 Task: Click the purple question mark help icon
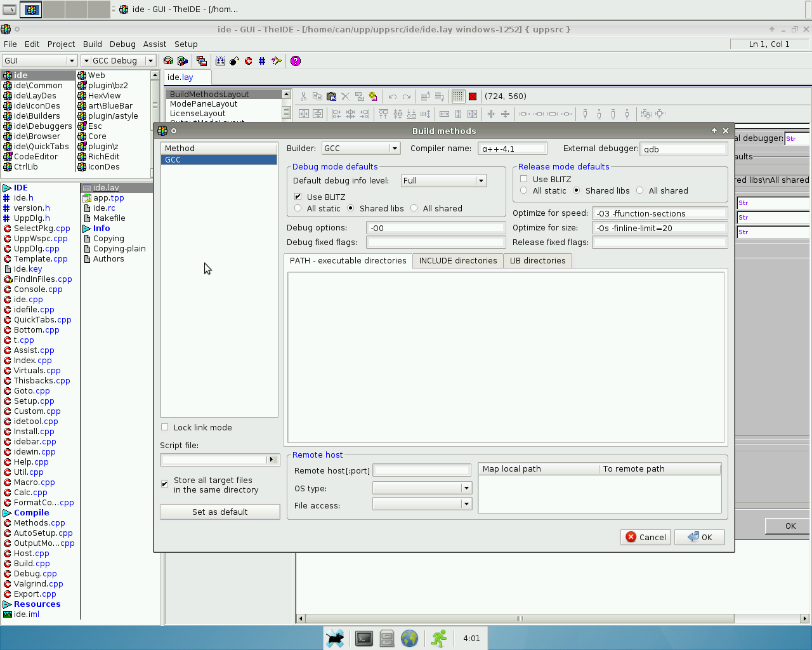coord(296,61)
